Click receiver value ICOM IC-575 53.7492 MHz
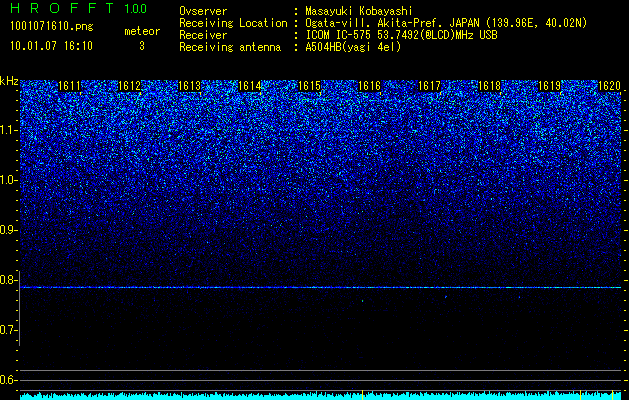 (401, 35)
